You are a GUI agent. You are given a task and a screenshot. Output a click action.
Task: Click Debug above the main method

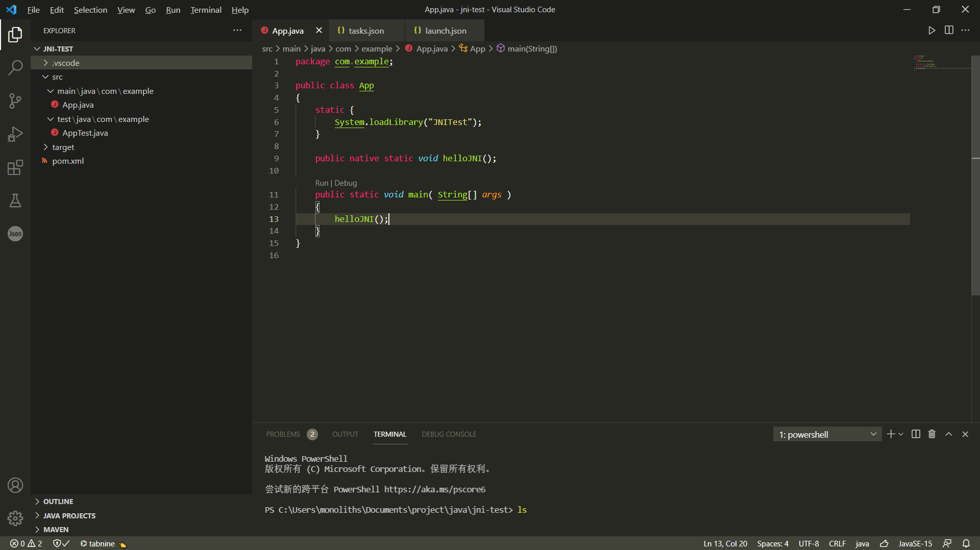coord(346,183)
